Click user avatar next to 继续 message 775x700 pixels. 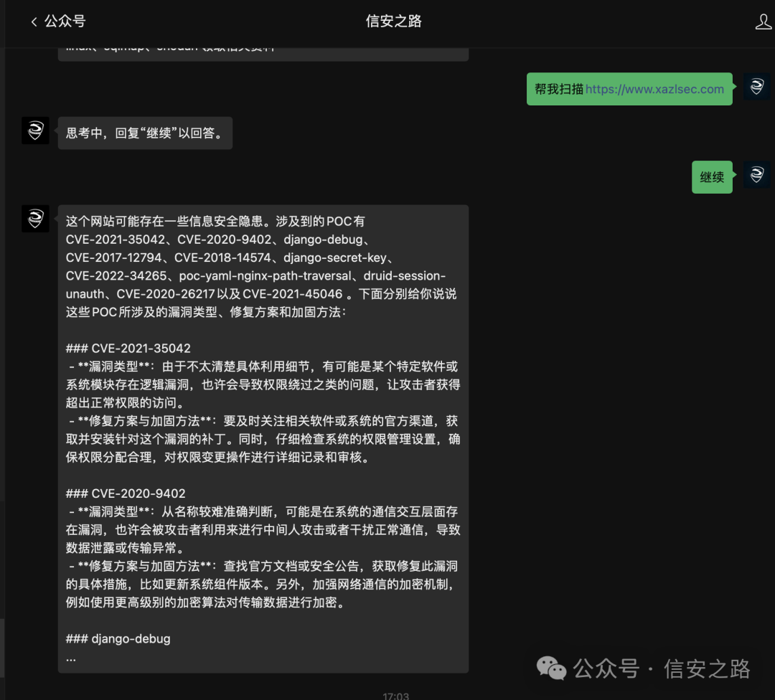tap(757, 174)
